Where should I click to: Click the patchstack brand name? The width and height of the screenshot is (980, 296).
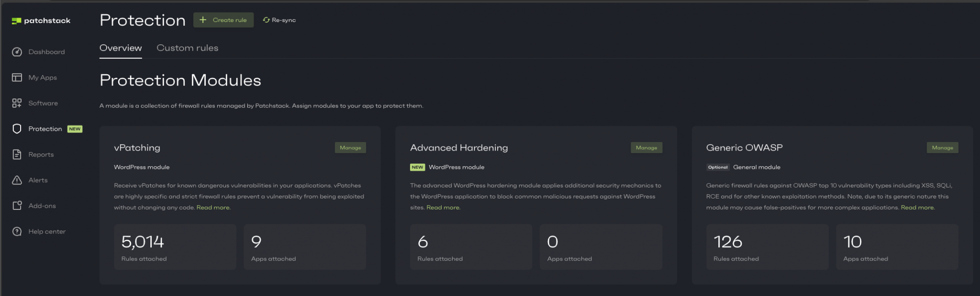pyautogui.click(x=47, y=21)
